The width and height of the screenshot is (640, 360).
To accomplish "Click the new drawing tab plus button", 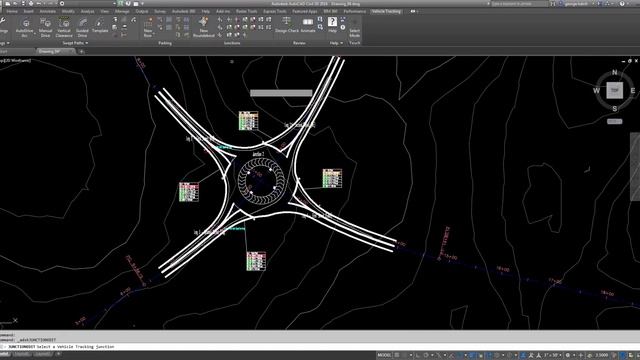I will pos(81,51).
